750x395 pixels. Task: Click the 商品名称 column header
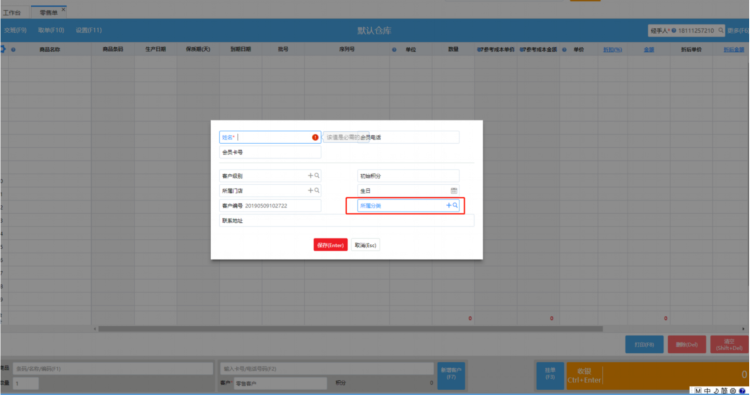click(49, 49)
